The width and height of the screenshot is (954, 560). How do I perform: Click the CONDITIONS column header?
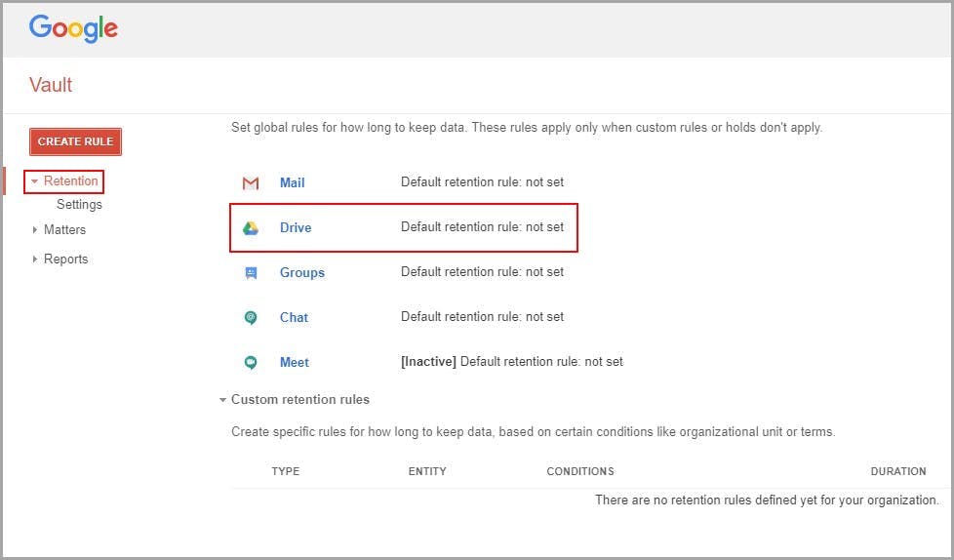[x=580, y=471]
